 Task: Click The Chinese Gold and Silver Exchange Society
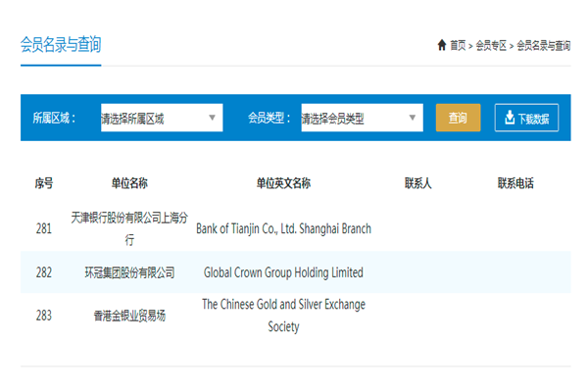283,316
